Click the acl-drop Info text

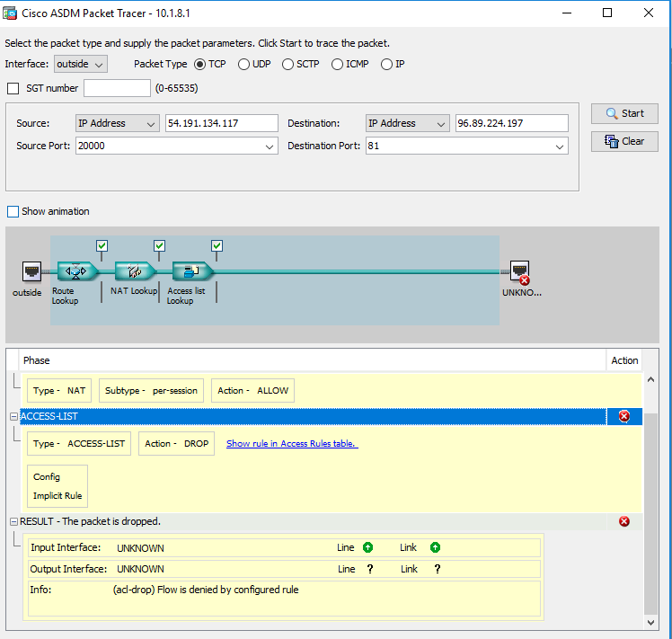pyautogui.click(x=206, y=590)
